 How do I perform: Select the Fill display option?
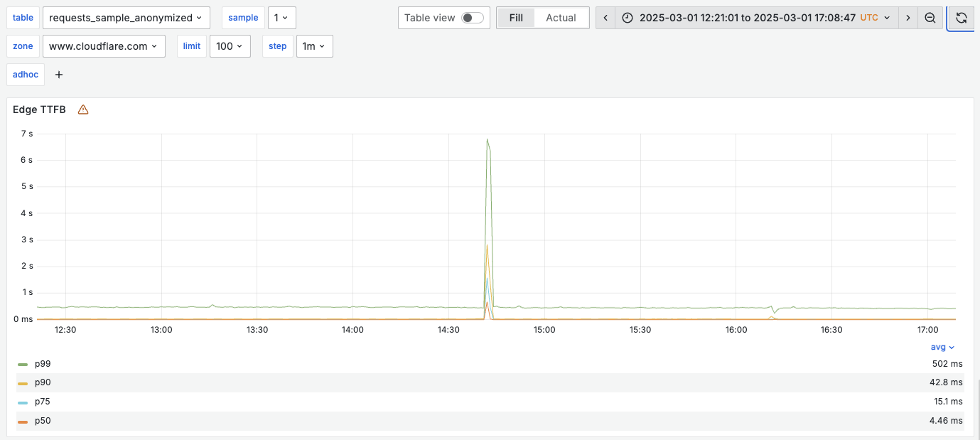coord(516,18)
